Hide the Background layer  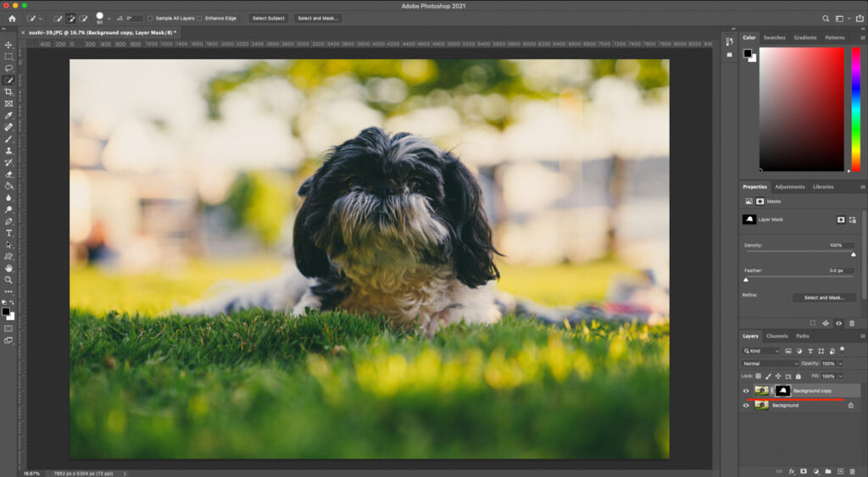click(746, 405)
